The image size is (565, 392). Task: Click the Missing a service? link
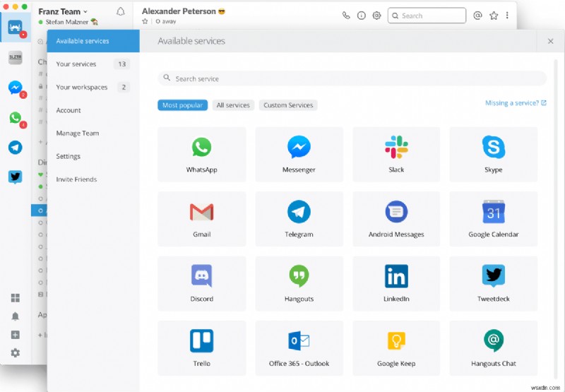[x=516, y=103]
